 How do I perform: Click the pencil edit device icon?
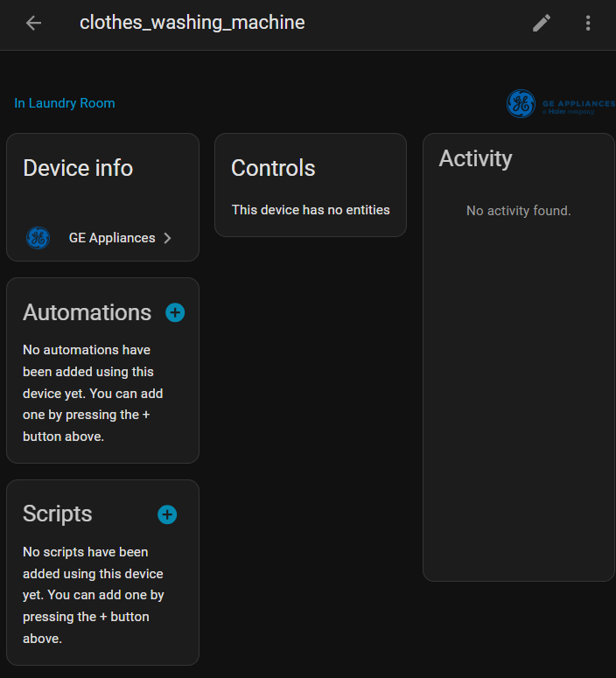click(x=542, y=24)
